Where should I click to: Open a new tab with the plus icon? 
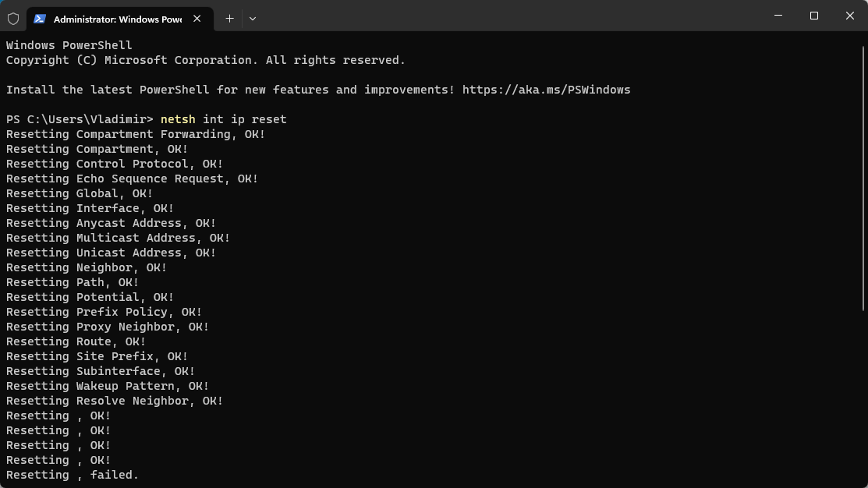point(229,19)
